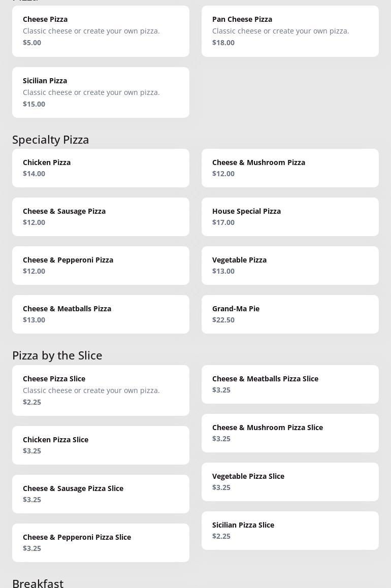Screen dimensions: 391x588
Task: Pick the Cheese Pizza Slice
Action: pyautogui.click(x=101, y=390)
